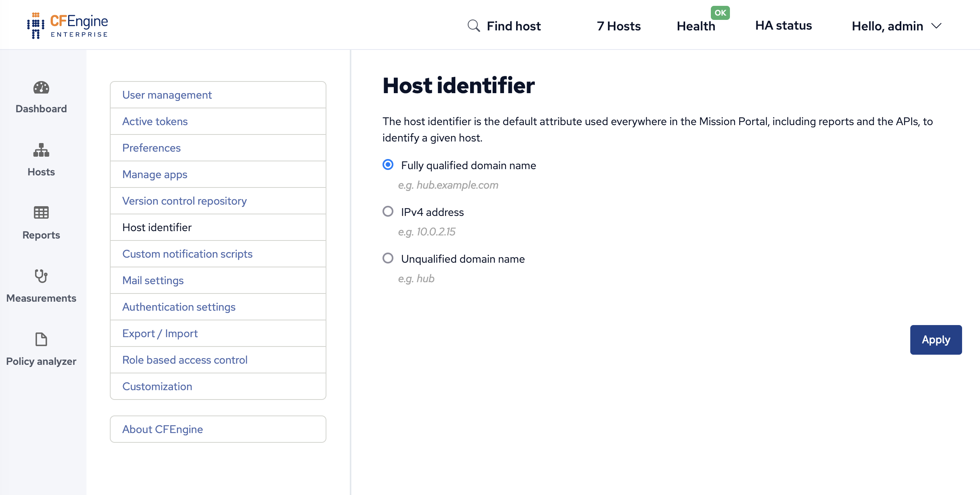Select the Fully qualified domain name option
This screenshot has height=495, width=980.
[388, 165]
